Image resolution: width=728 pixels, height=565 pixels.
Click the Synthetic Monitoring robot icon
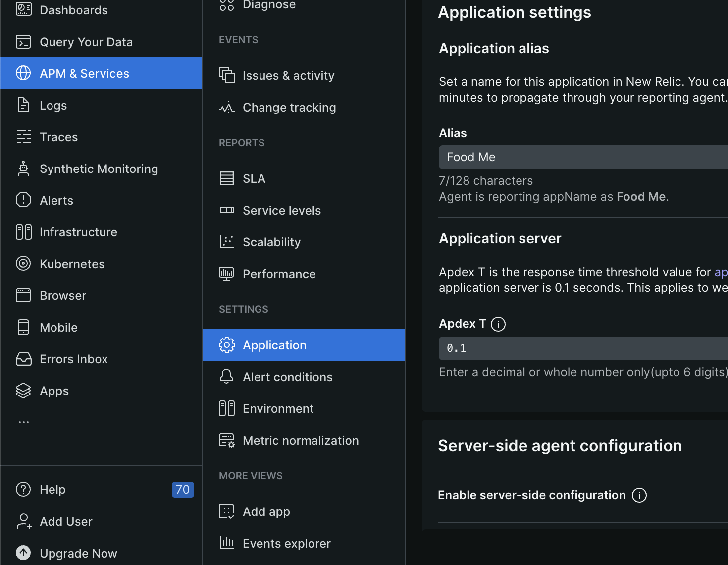pos(23,169)
